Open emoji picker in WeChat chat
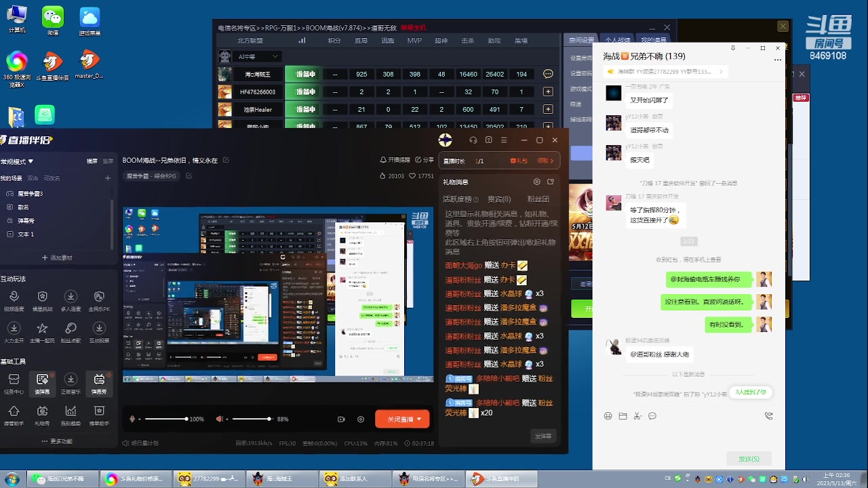The image size is (868, 488). 608,416
